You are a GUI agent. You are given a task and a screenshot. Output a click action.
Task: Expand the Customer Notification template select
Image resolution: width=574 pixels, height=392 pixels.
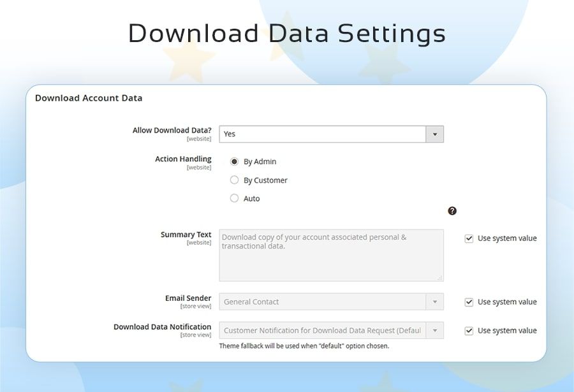pos(323,330)
